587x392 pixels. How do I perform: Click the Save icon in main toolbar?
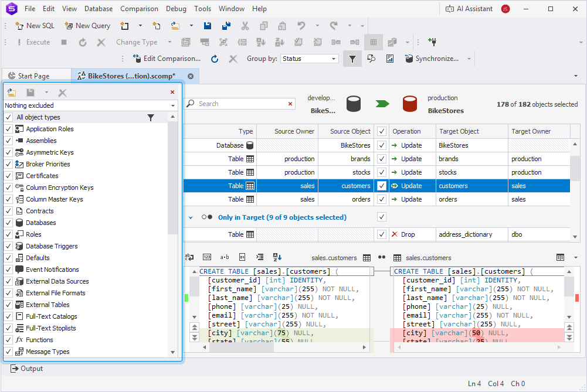click(208, 26)
